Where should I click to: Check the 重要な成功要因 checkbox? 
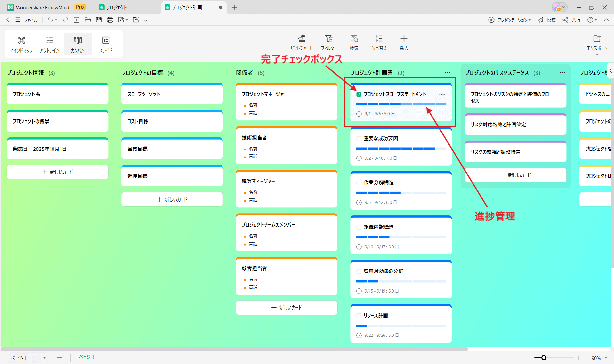coord(359,138)
